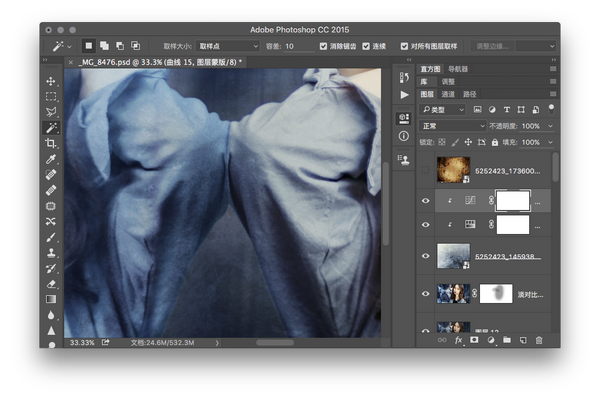Select Subtract from Selection mode
Screen dimensions: 600x402
coord(120,46)
